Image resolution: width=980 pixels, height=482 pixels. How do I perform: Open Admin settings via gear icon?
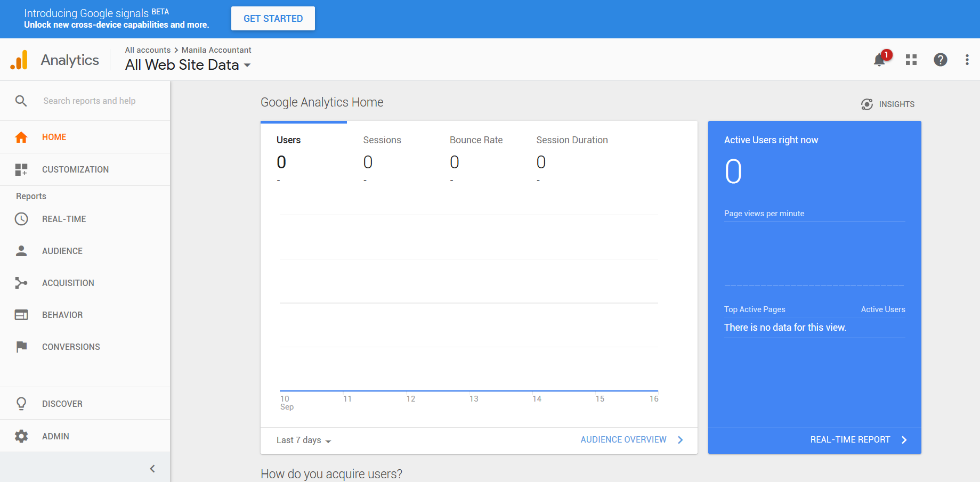click(21, 436)
